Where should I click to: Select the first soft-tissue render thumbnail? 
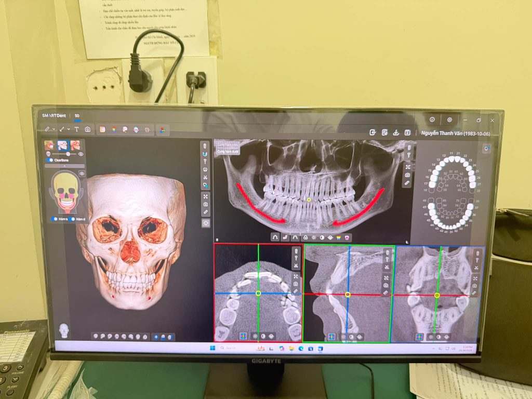[x=49, y=145]
